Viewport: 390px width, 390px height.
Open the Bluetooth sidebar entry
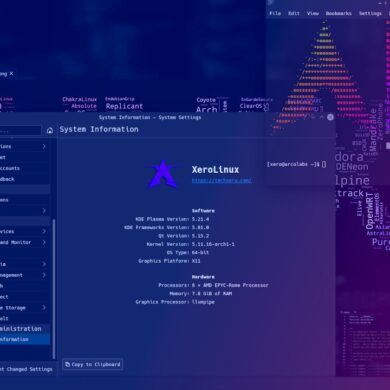[x=25, y=286]
